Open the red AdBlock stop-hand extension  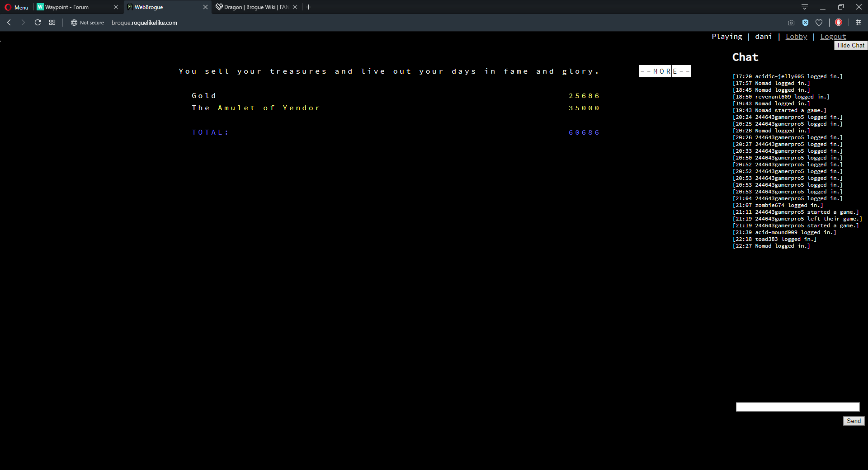[x=839, y=23]
